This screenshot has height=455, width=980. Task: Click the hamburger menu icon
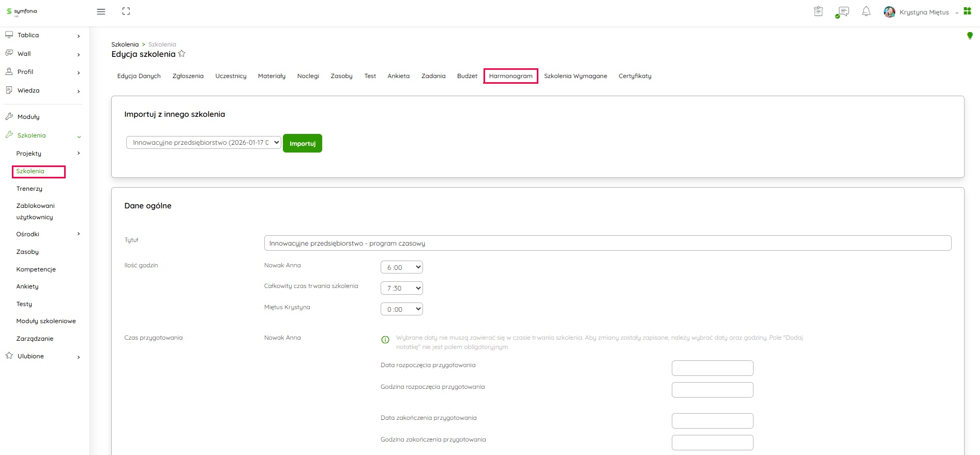101,11
